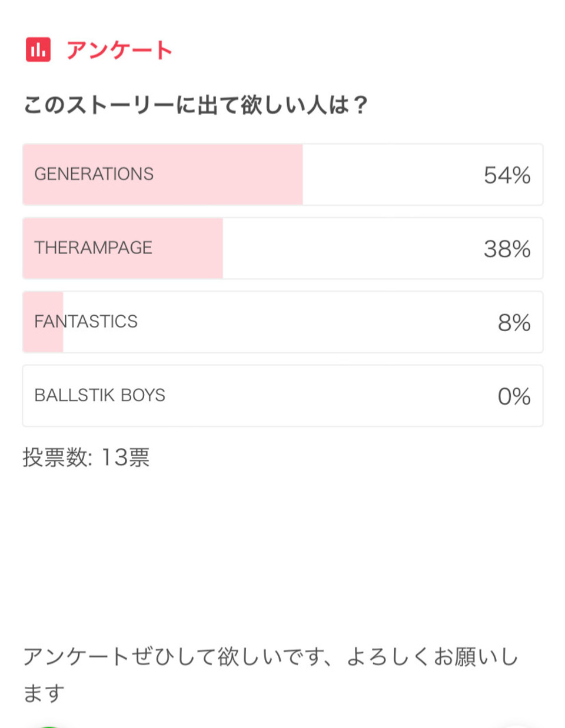Click the poll question このストーリーに出て欲しい人は？
Screen dimensions: 565x728
click(x=195, y=105)
